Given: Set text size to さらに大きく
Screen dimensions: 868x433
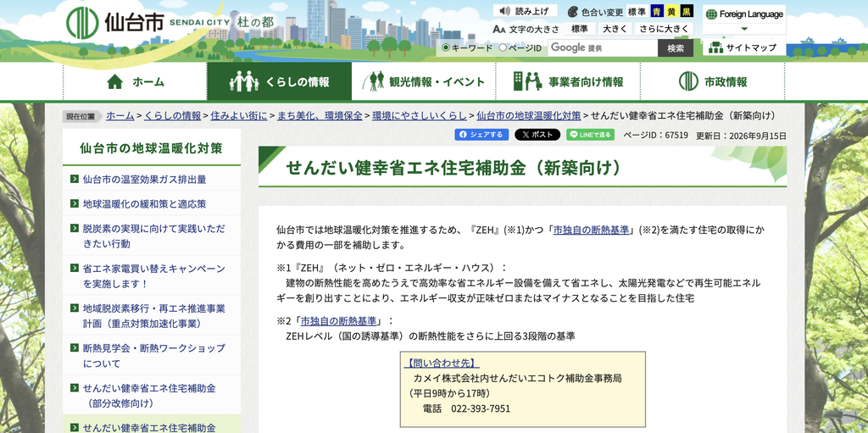Looking at the screenshot, I should (x=664, y=29).
